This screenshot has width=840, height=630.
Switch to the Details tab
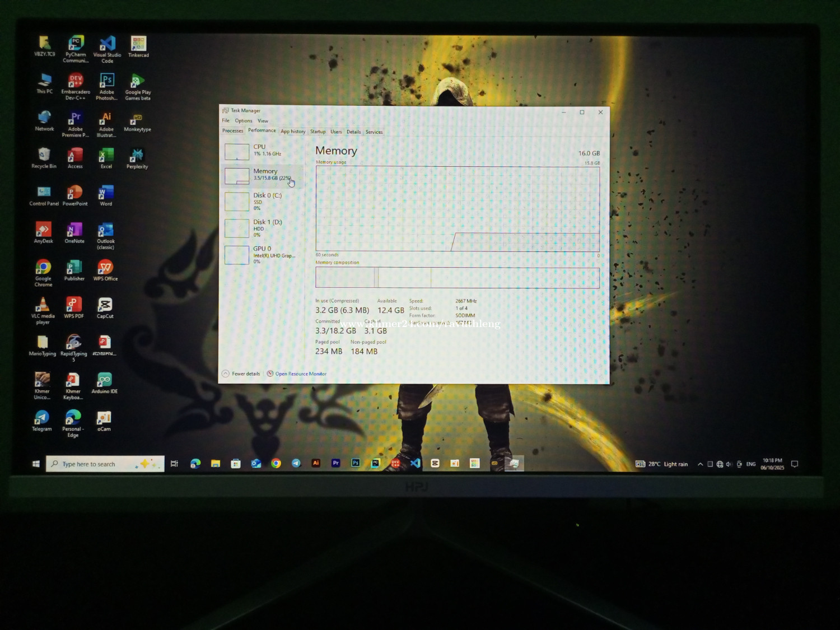pos(353,132)
